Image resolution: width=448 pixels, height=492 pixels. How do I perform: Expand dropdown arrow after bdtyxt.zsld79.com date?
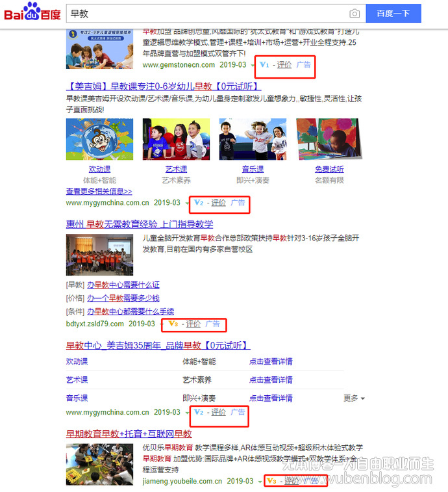[162, 324]
